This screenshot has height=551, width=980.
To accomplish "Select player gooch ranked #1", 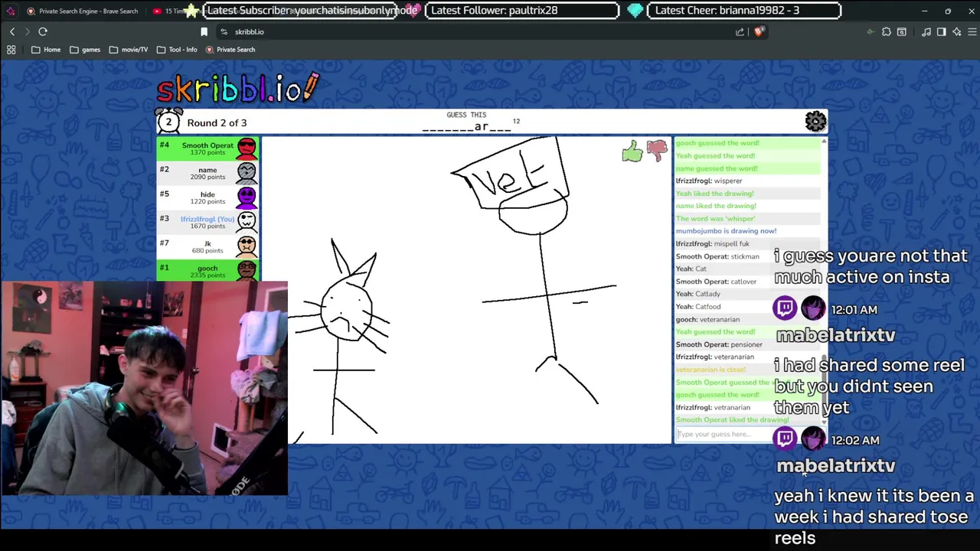I will click(208, 271).
